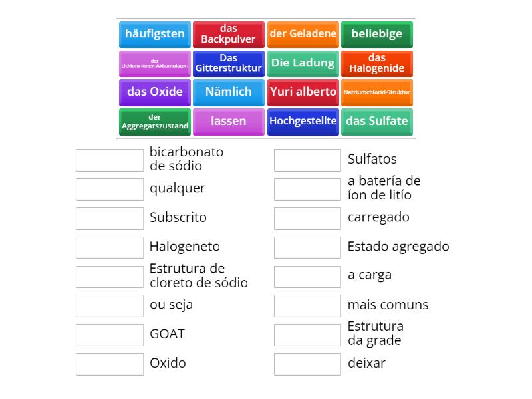Click the 'Nämlich' tile

[228, 92]
